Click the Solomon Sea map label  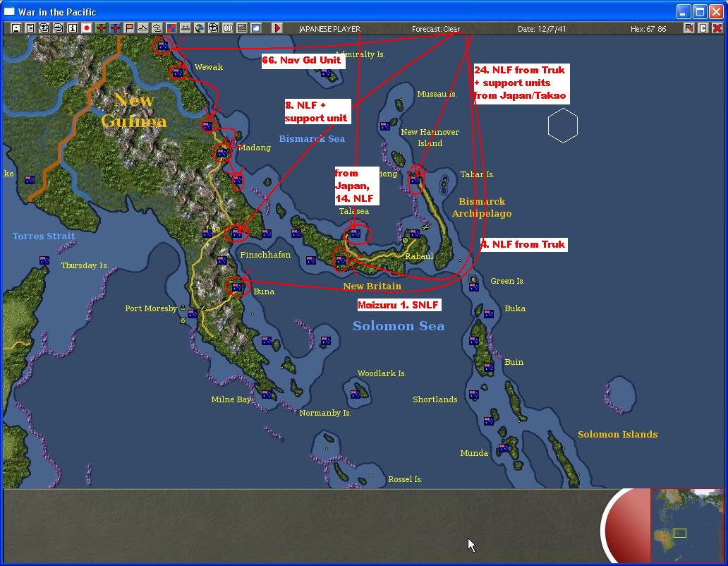click(399, 326)
